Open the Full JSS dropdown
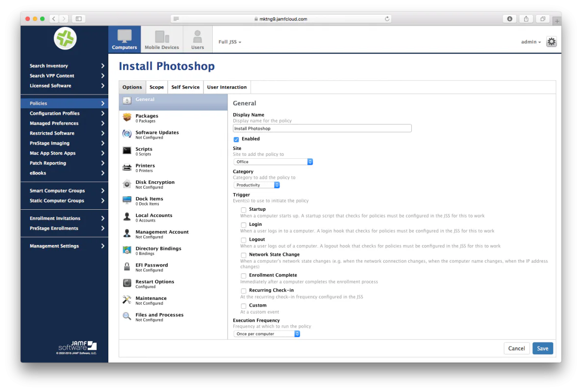 point(230,42)
